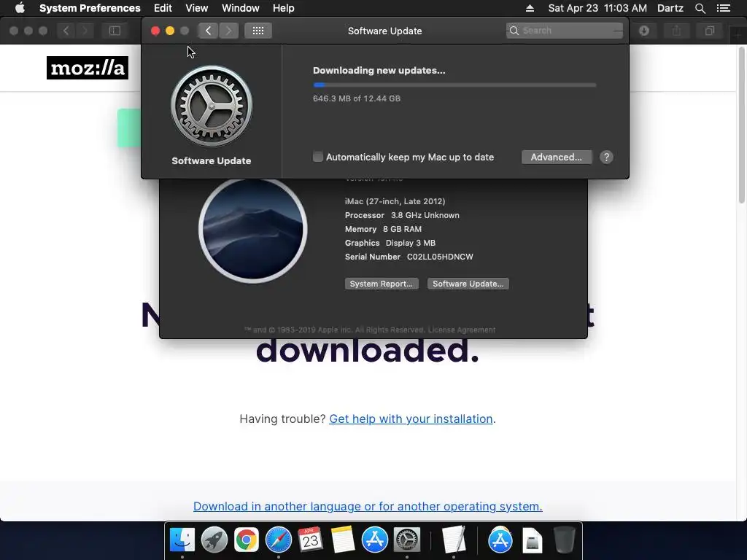
Task: Click 'iMac (27-inch, Late 2012)' text
Action: click(x=395, y=201)
